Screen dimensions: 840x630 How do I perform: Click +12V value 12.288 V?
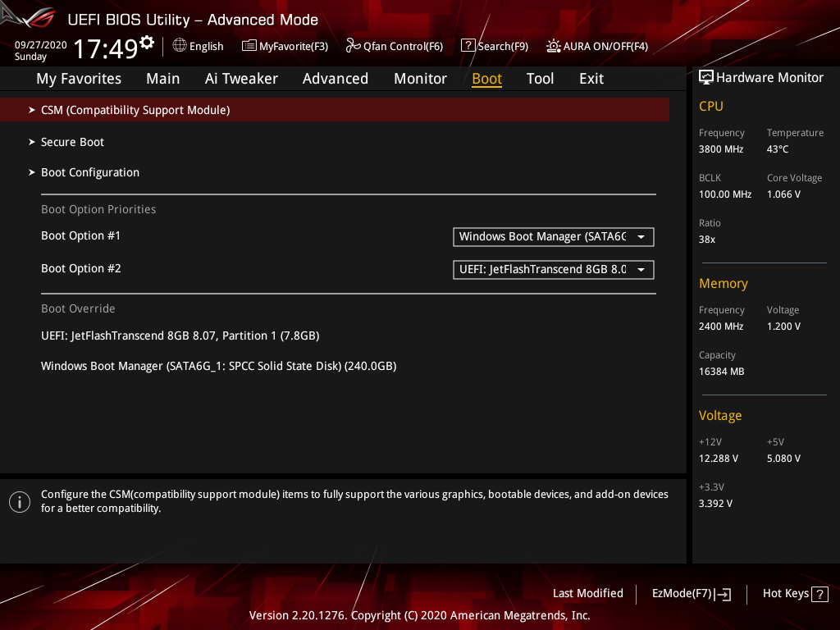coord(719,459)
